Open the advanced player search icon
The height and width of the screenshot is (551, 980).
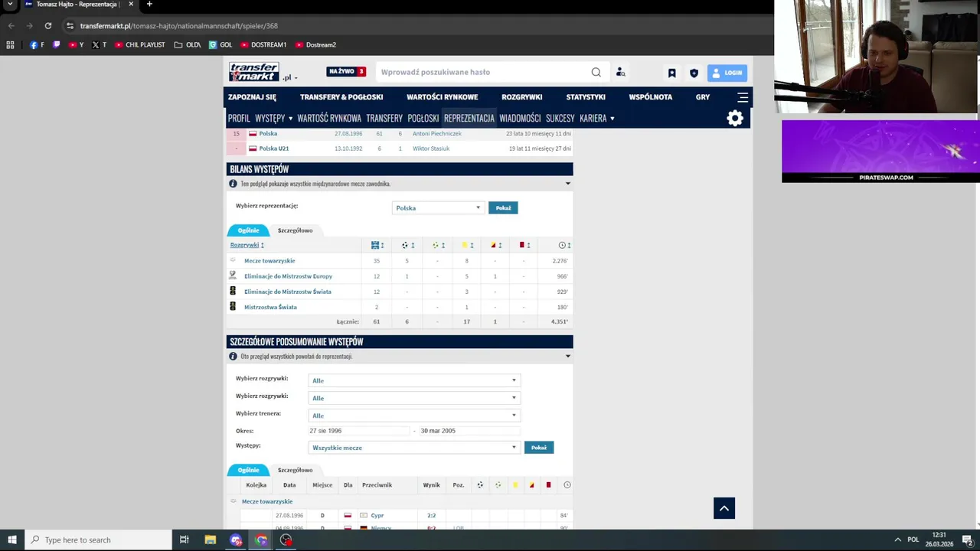(621, 72)
